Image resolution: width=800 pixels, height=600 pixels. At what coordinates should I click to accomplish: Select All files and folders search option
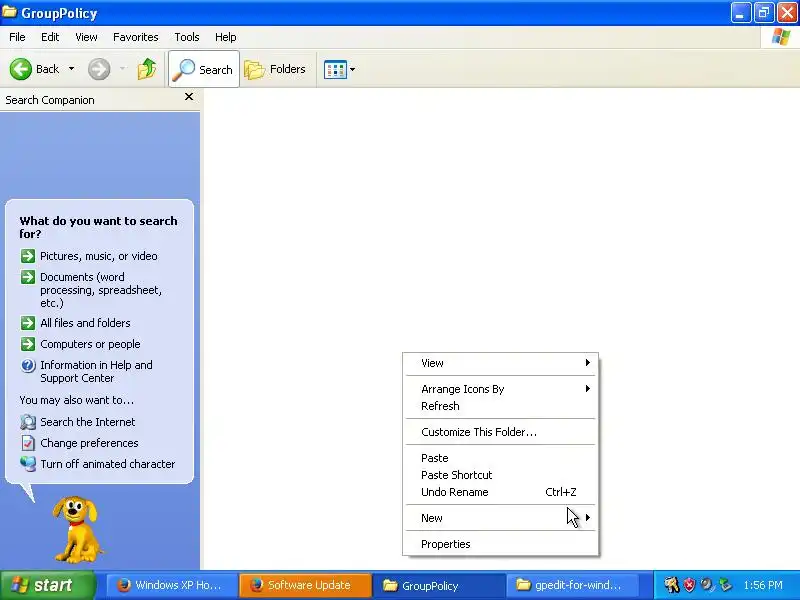(85, 323)
